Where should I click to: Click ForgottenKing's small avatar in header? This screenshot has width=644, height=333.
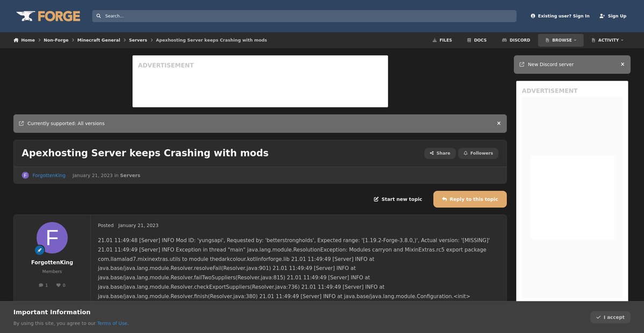(25, 175)
